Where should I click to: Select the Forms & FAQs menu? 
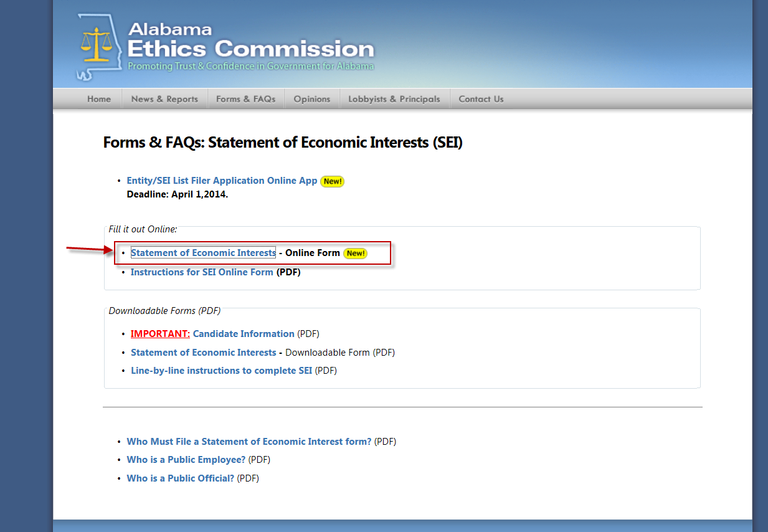click(245, 99)
